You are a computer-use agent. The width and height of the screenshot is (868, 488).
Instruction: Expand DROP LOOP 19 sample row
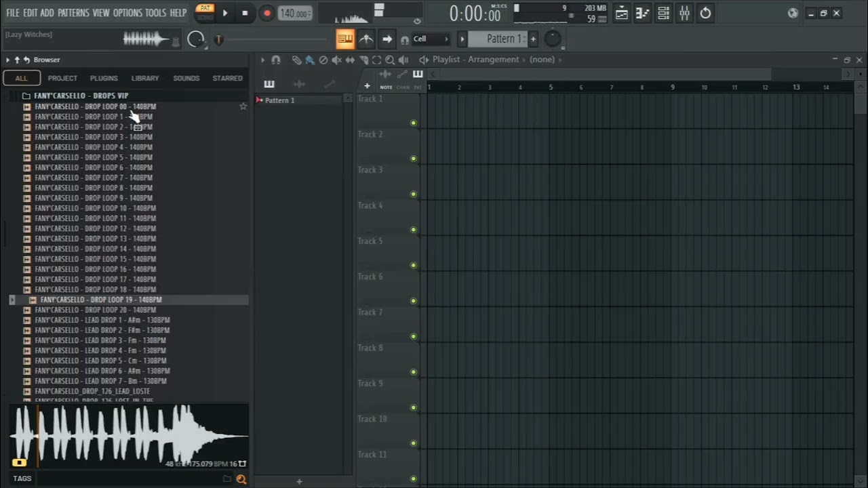pyautogui.click(x=12, y=300)
